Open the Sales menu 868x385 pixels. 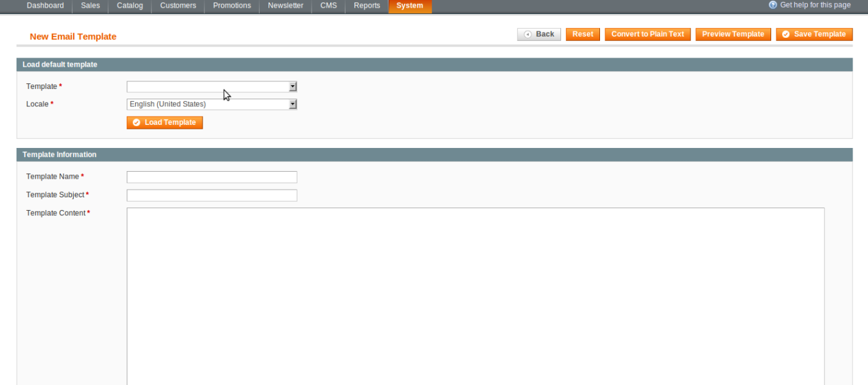90,6
